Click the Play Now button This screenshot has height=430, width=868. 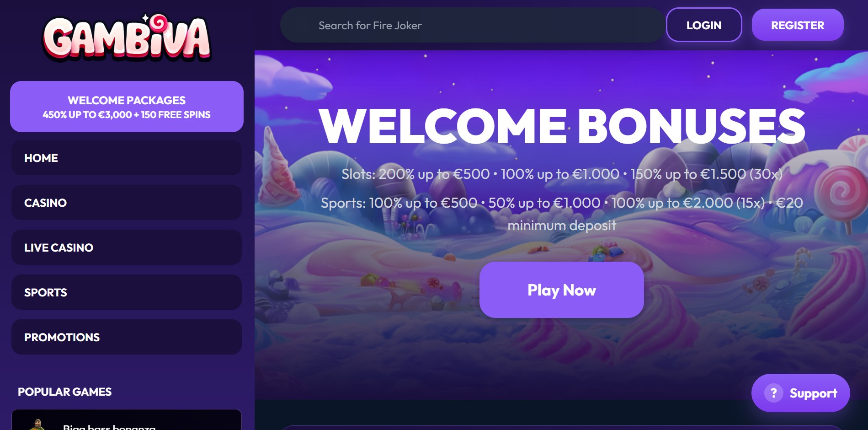(562, 290)
